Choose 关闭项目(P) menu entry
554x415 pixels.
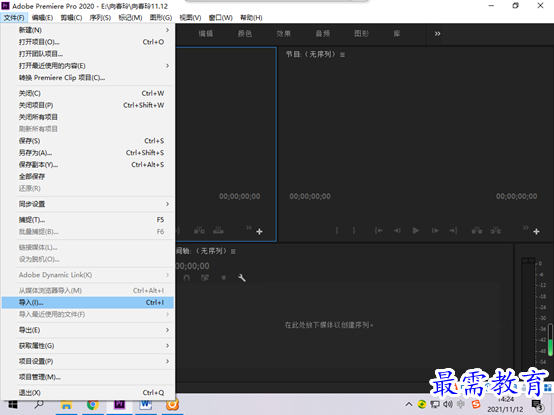88,105
